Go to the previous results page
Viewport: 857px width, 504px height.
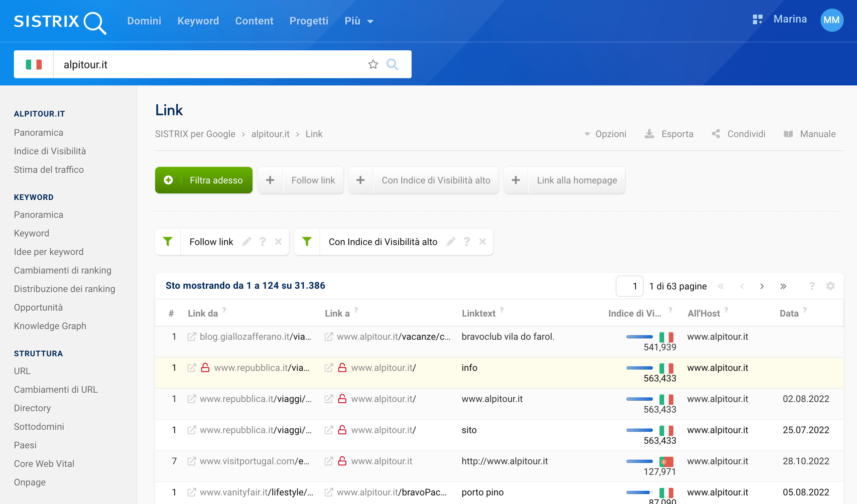point(742,286)
